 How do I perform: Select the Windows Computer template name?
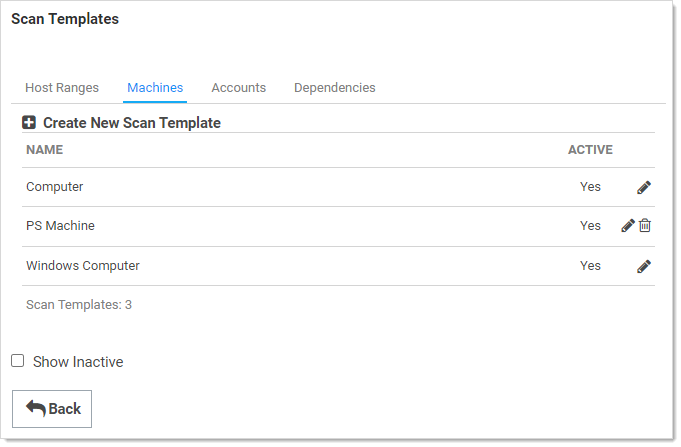click(x=83, y=266)
